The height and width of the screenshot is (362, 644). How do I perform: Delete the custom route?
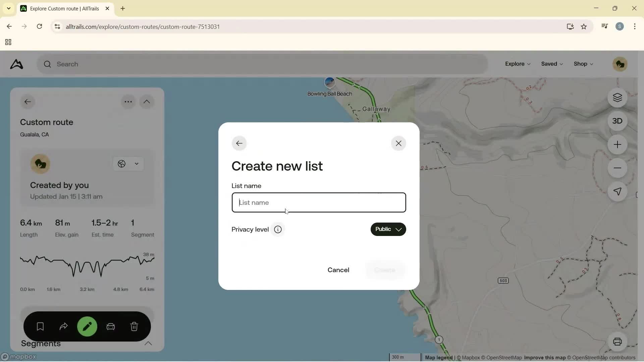(x=134, y=326)
